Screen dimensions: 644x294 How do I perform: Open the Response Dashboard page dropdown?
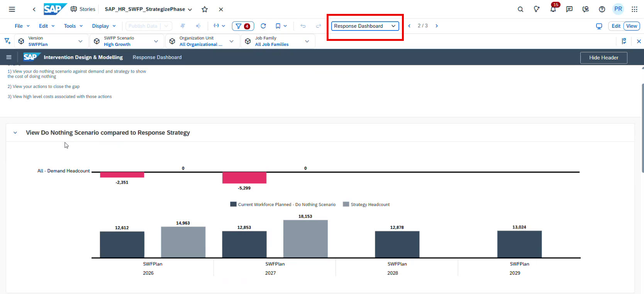coord(365,26)
